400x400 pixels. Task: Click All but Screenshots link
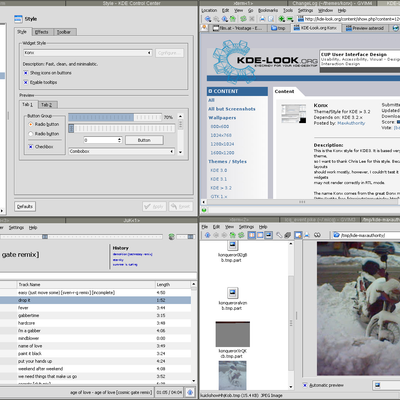point(232,109)
